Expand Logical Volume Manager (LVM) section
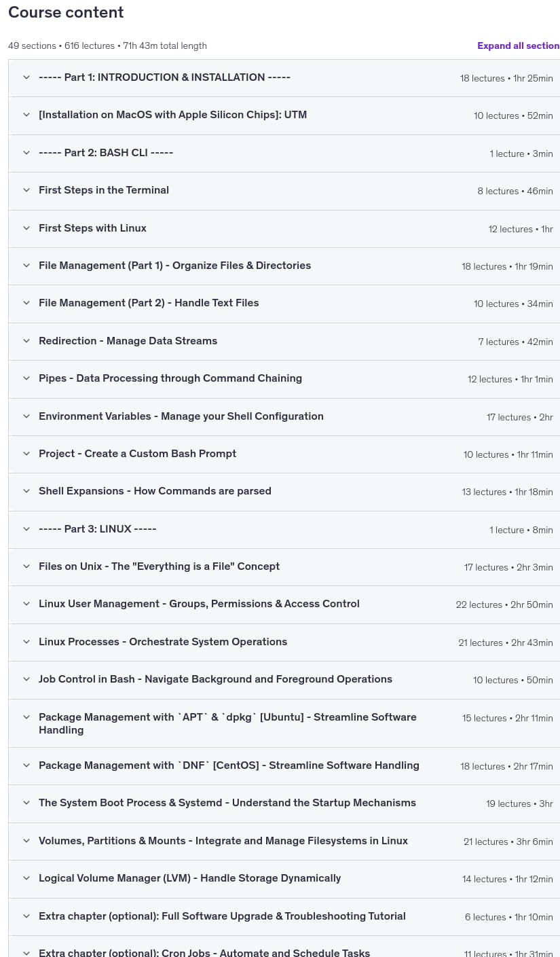The image size is (560, 957). click(284, 879)
